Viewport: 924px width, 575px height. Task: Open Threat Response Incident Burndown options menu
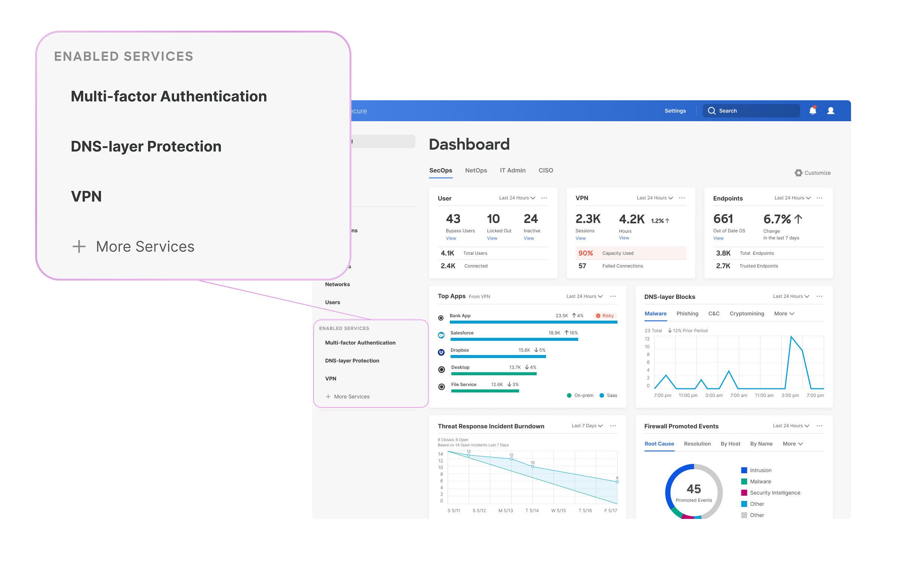click(x=613, y=426)
